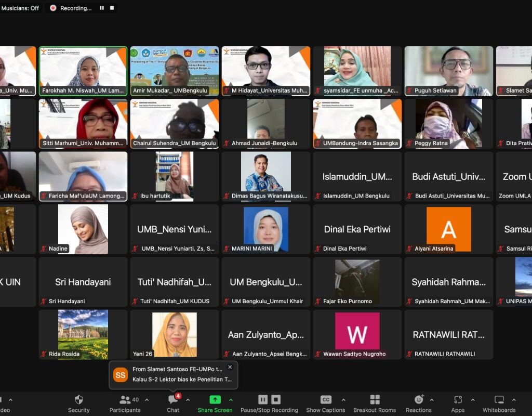This screenshot has width=532, height=416.
Task: Toggle Show Captions CC icon
Action: [326, 400]
